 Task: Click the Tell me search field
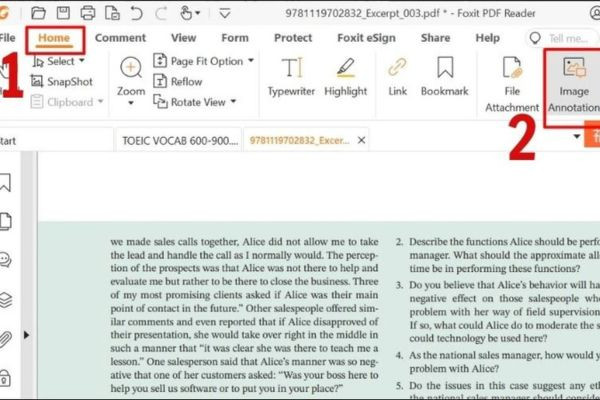pos(562,38)
